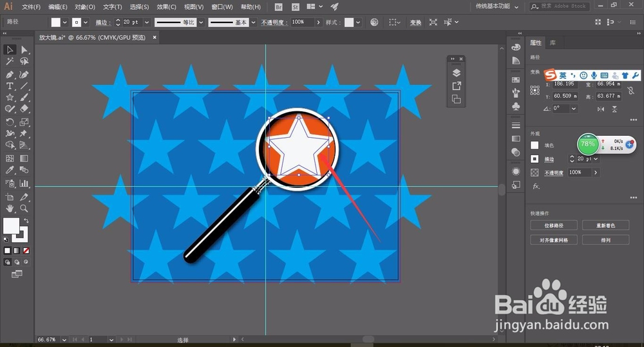The height and width of the screenshot is (347, 644).
Task: Enable Draw Behind mode
Action: [17, 262]
